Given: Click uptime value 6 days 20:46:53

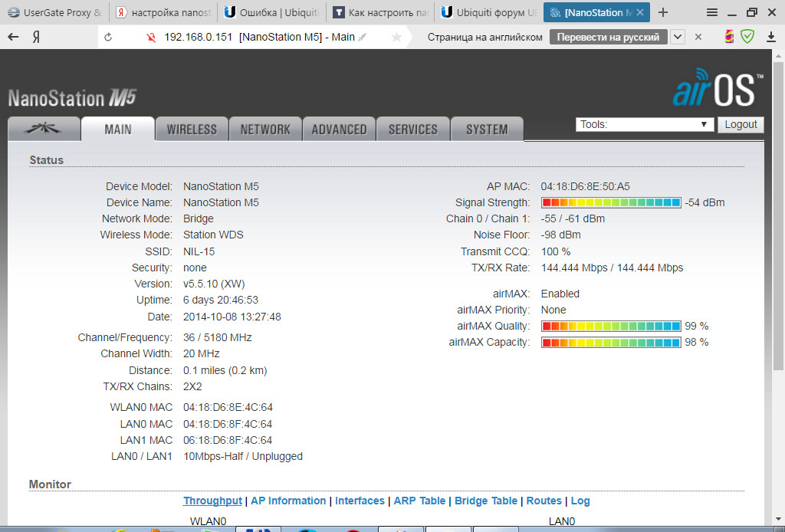Looking at the screenshot, I should 221,300.
